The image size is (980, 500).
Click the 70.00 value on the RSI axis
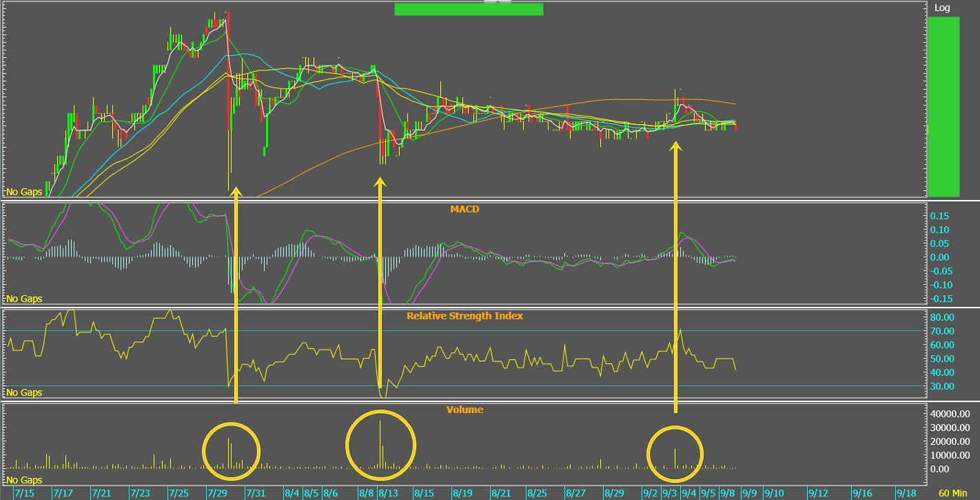tap(942, 331)
